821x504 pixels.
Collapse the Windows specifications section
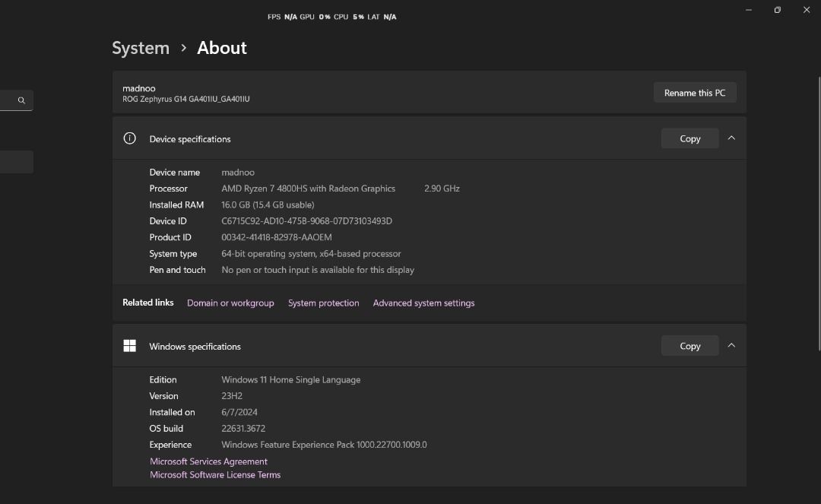[x=731, y=345]
